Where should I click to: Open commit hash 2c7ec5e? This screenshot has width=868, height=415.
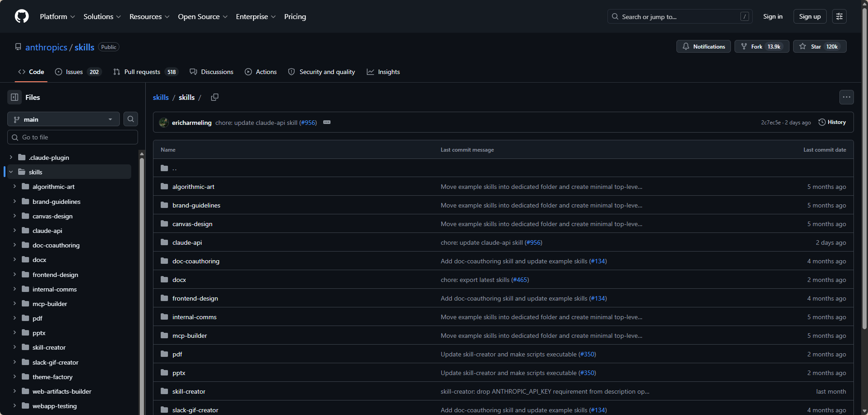tap(771, 123)
